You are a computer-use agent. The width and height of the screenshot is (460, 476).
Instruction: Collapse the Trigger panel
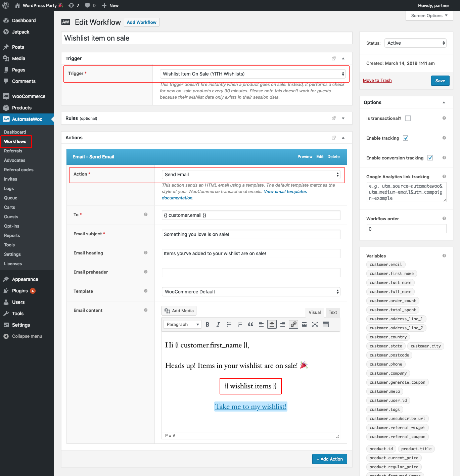tap(343, 58)
